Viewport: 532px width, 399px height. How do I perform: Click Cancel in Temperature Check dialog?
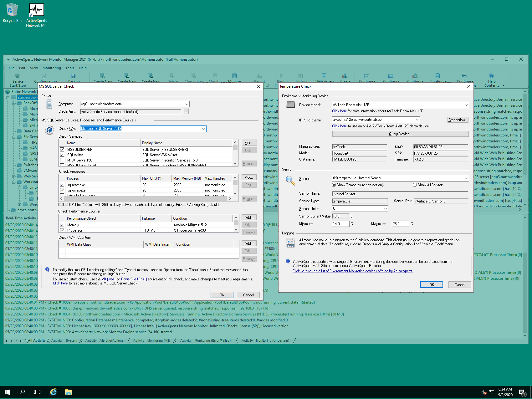(x=460, y=285)
